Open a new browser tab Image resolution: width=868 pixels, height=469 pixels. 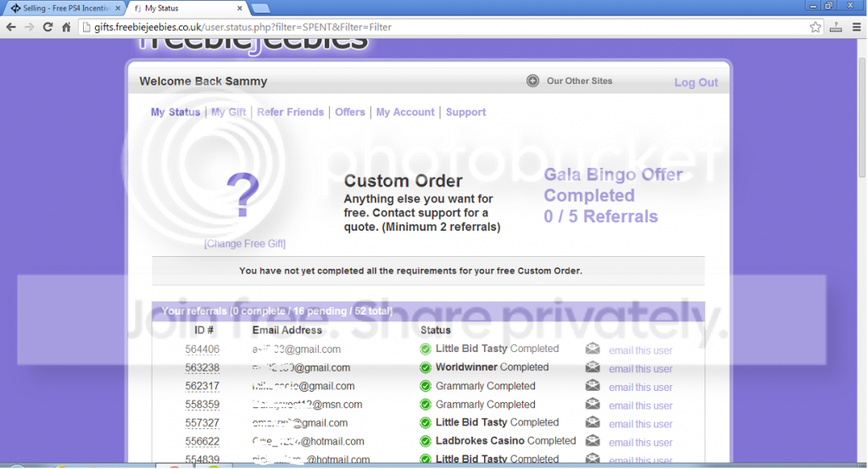click(x=260, y=8)
